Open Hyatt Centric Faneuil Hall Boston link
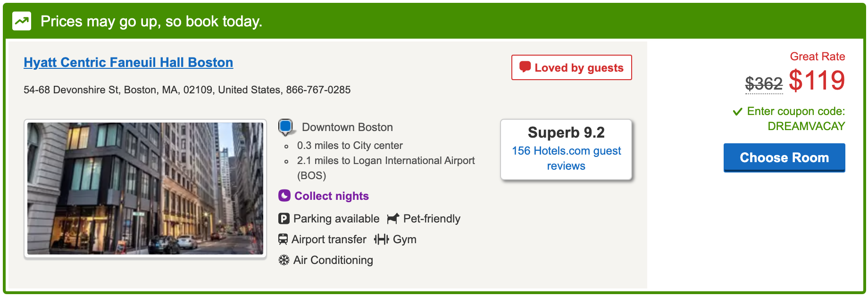Viewport: 868px width, 296px height. (x=128, y=63)
